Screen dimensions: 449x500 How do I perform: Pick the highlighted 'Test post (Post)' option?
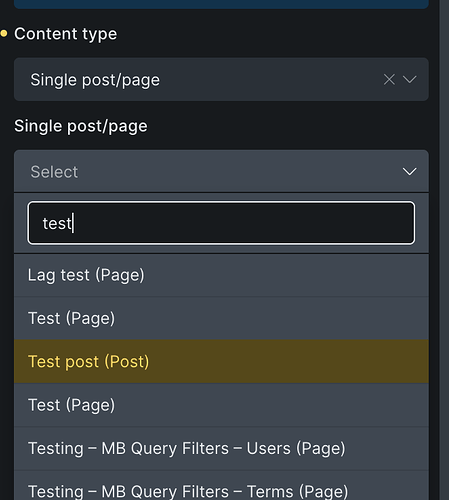tap(221, 362)
